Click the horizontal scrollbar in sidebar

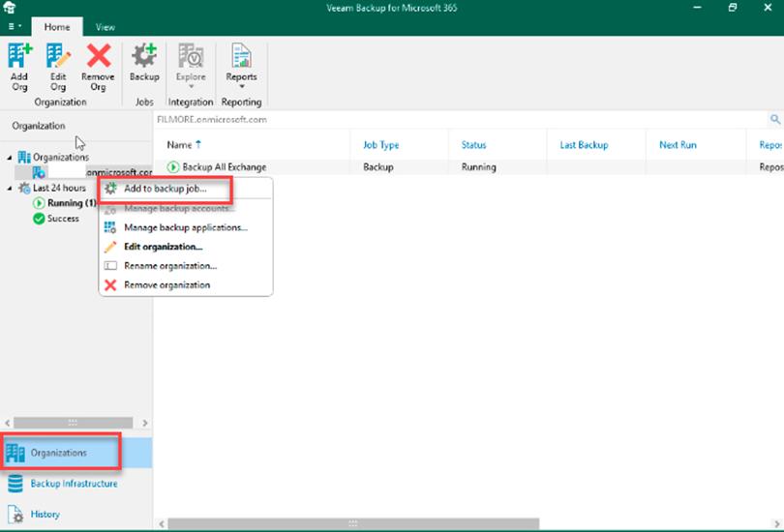pyautogui.click(x=73, y=423)
